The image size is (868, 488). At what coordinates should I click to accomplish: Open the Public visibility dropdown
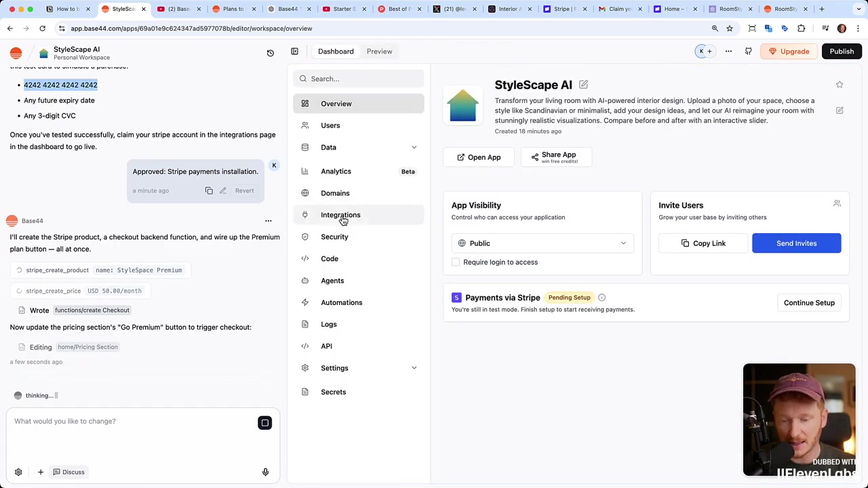(x=542, y=243)
